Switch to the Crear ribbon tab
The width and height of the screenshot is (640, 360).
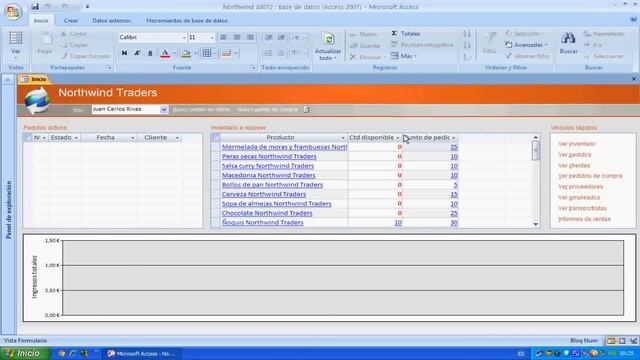(x=71, y=20)
